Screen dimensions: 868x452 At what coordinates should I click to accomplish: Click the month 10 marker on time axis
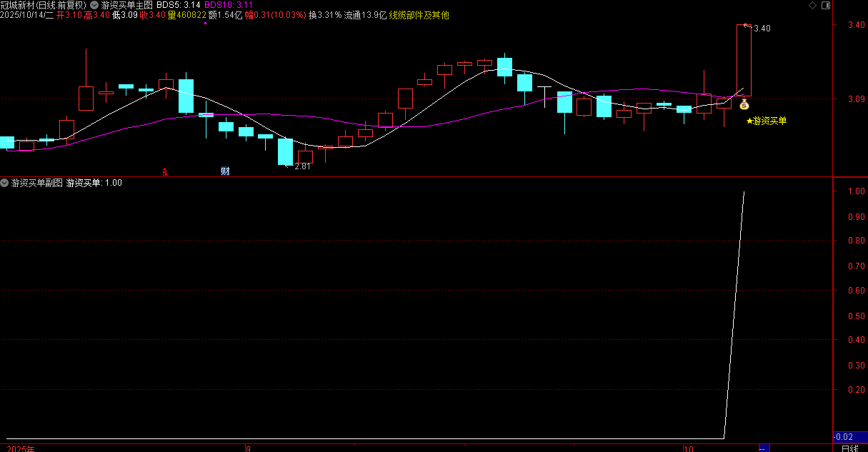pos(689,448)
